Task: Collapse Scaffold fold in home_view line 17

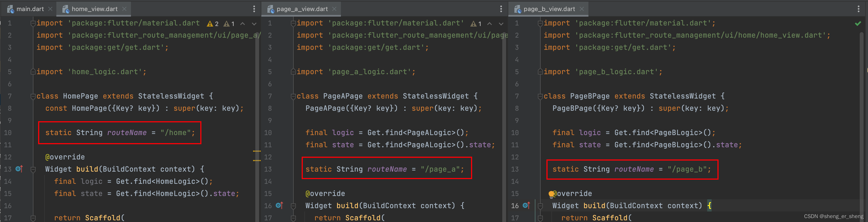Action: pyautogui.click(x=33, y=218)
